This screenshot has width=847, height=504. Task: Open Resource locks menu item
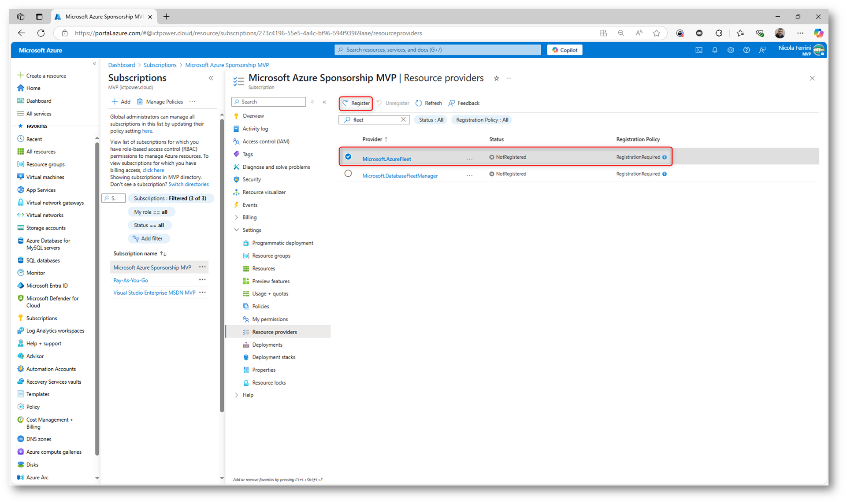point(269,383)
